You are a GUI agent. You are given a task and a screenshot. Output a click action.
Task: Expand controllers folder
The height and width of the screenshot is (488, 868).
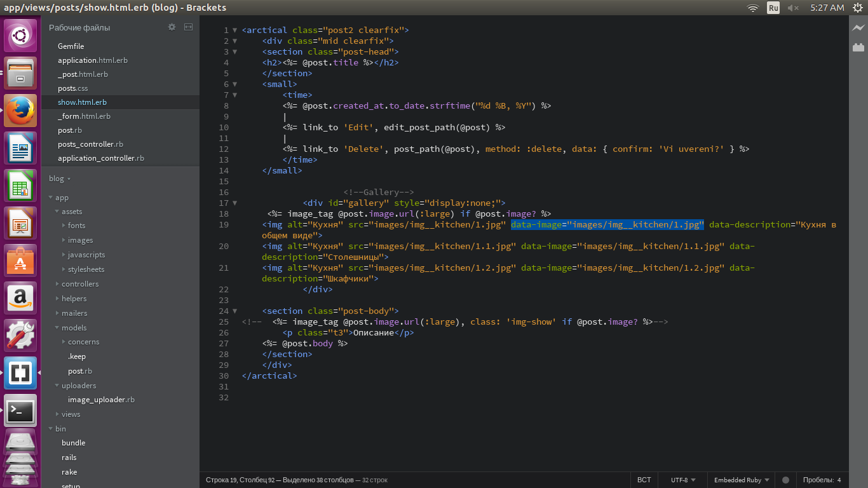[57, 284]
